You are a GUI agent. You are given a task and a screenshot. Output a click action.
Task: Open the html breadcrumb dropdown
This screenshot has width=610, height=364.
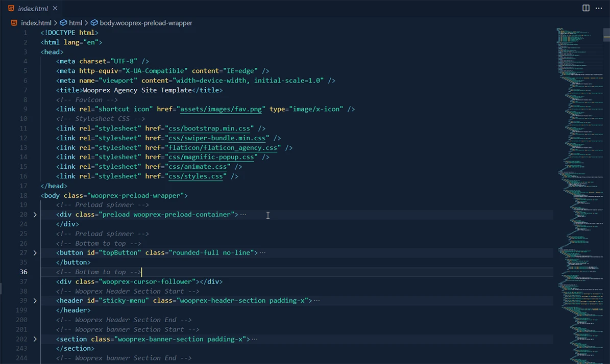coord(75,22)
